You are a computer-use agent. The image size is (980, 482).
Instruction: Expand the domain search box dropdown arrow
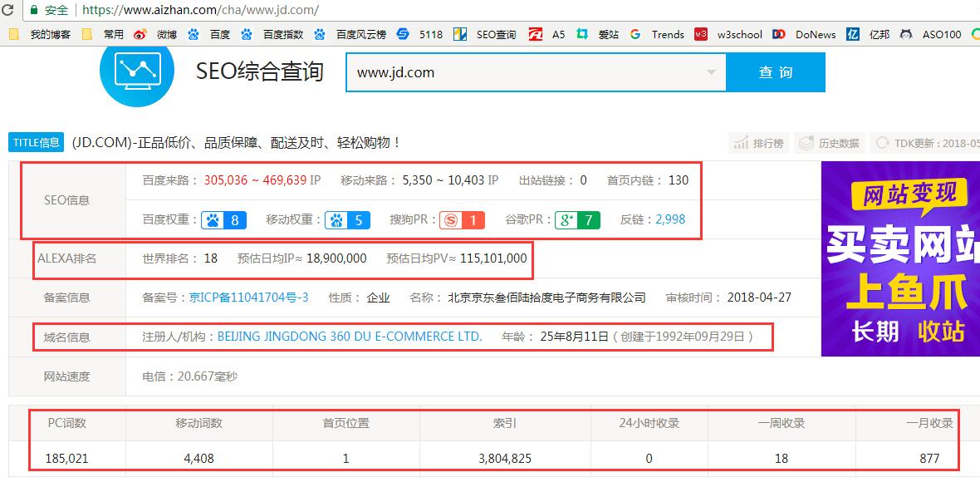tap(711, 72)
